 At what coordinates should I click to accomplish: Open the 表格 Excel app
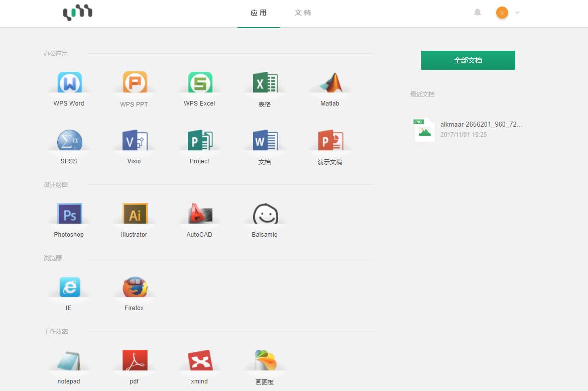265,82
